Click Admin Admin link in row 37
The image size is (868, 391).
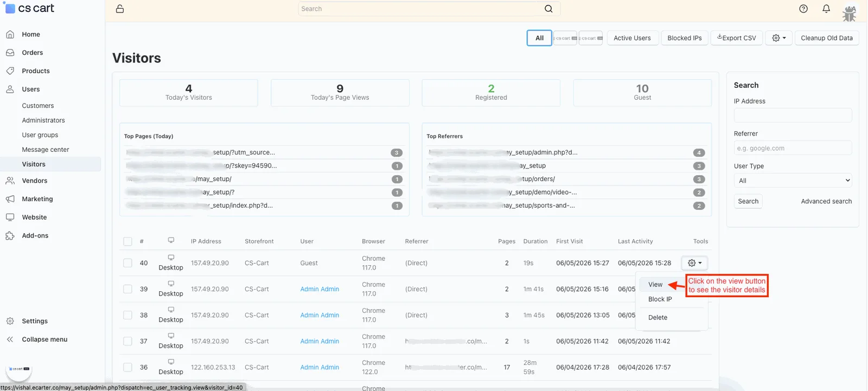(x=320, y=341)
